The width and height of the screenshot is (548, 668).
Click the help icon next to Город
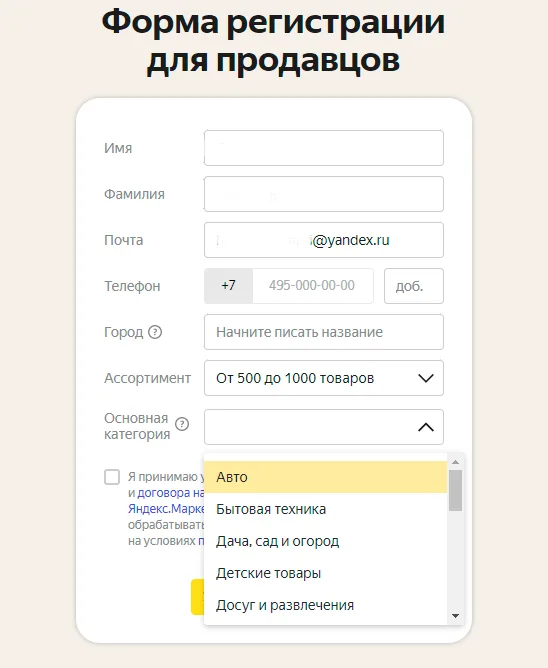[x=155, y=332]
